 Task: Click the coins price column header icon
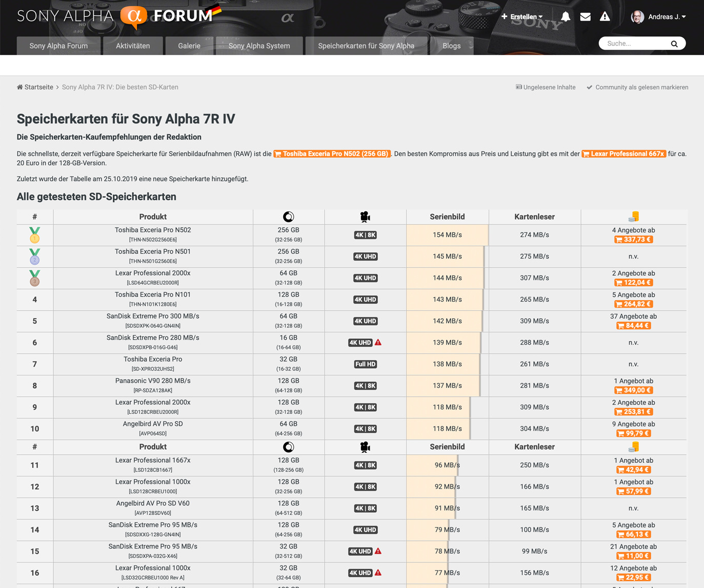pos(634,217)
